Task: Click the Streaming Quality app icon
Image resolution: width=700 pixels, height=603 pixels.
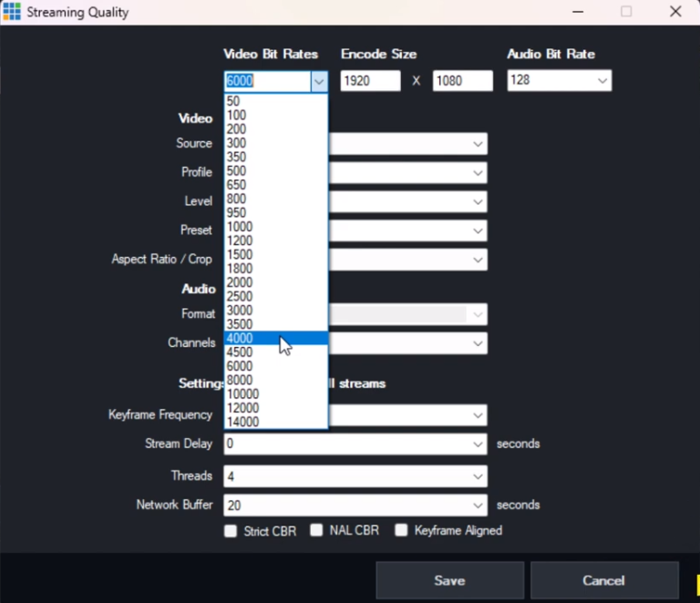Action: tap(12, 12)
